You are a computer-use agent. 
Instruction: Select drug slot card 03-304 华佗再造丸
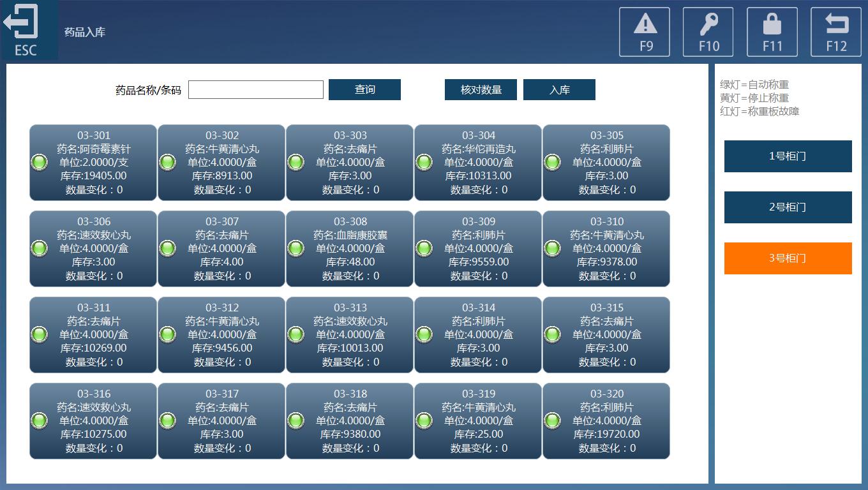tap(478, 163)
